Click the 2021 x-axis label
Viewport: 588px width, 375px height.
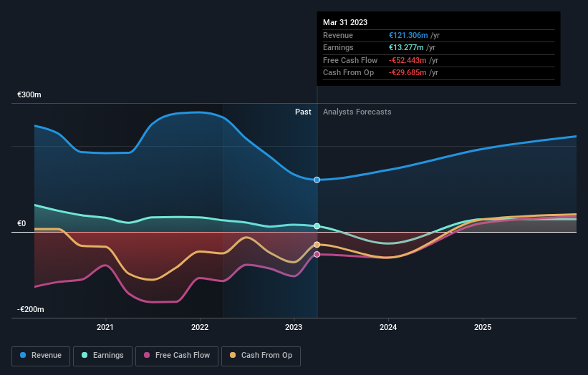(x=105, y=327)
